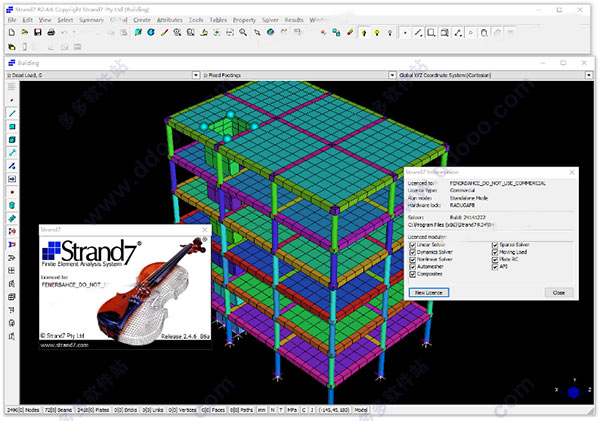
Task: Select the beam select line tool
Action: (x=418, y=33)
